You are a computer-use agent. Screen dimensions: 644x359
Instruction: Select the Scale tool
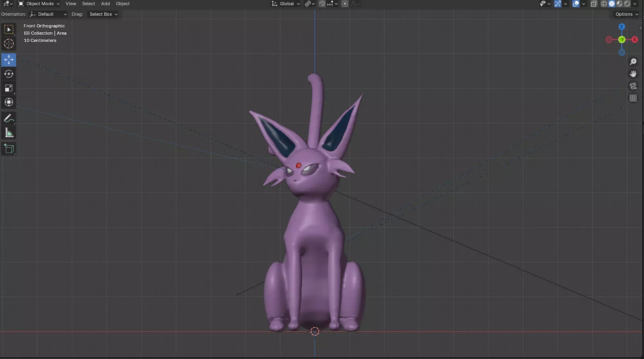[x=9, y=88]
